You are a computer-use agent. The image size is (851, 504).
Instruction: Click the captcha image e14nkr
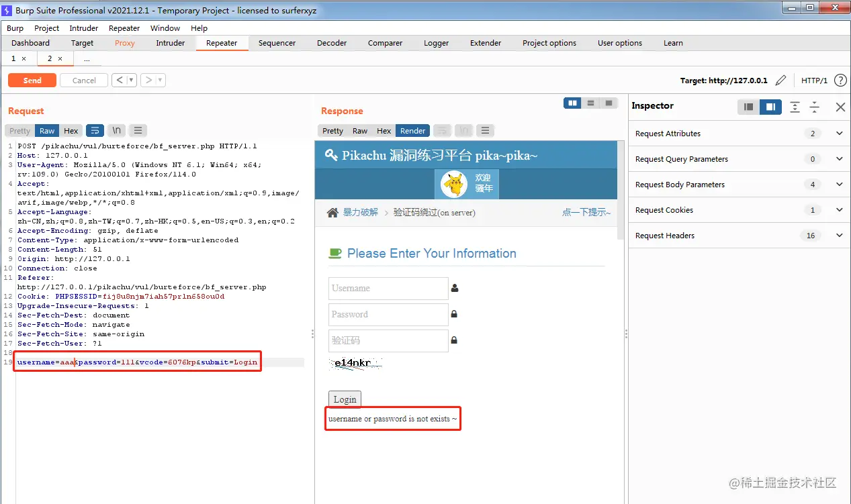[x=356, y=364]
